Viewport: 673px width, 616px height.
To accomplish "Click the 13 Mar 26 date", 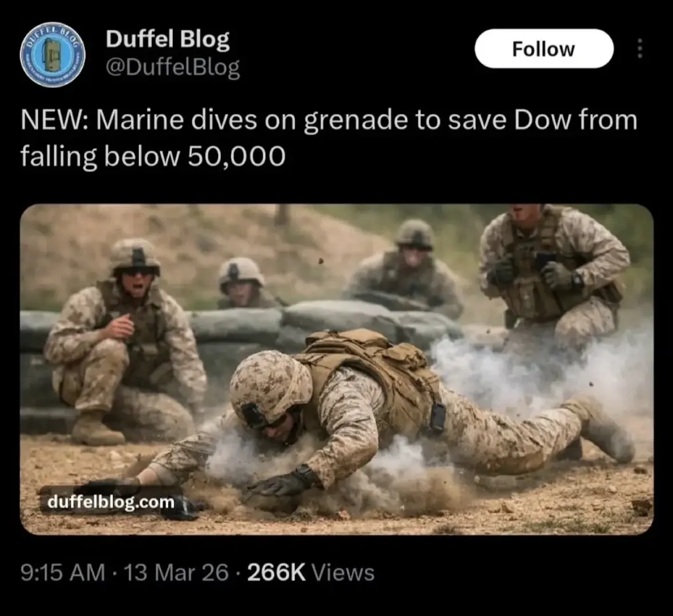I will click(x=176, y=573).
